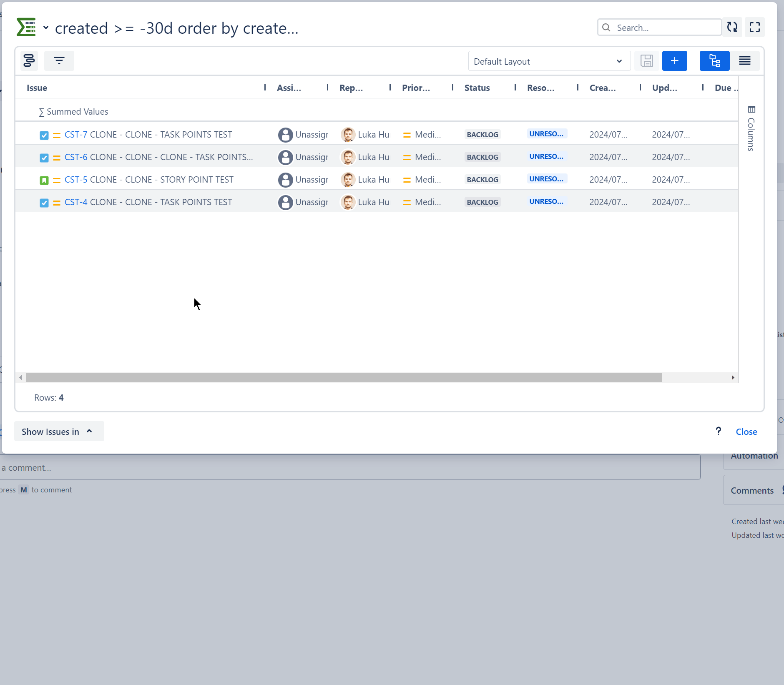Viewport: 784px width, 685px height.
Task: Sort by the Status column header
Action: 477,88
